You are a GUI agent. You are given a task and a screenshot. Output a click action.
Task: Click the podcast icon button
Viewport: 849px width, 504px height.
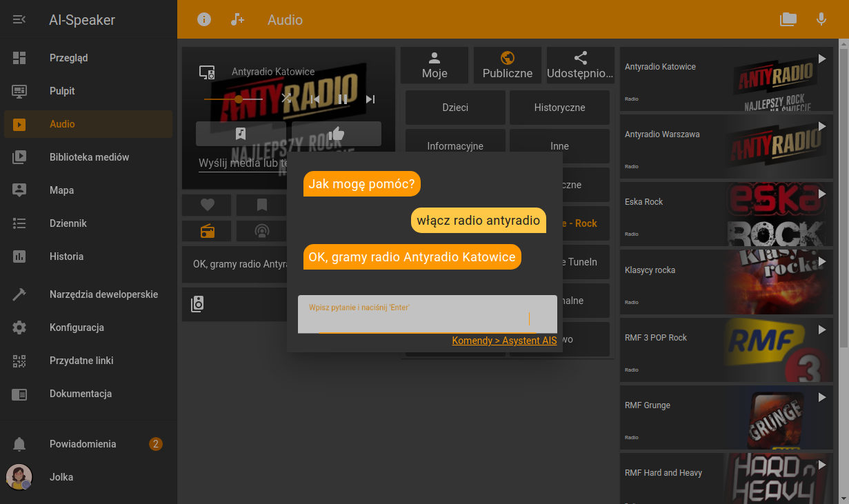click(261, 231)
